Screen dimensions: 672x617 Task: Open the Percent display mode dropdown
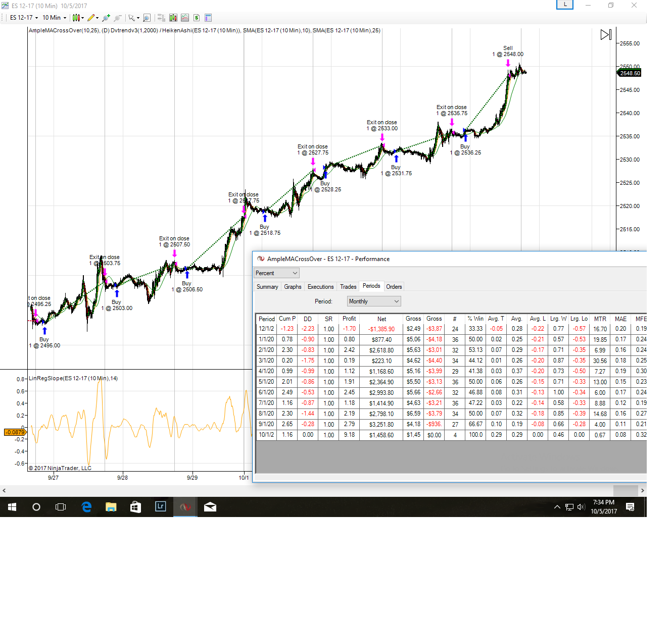click(x=276, y=273)
